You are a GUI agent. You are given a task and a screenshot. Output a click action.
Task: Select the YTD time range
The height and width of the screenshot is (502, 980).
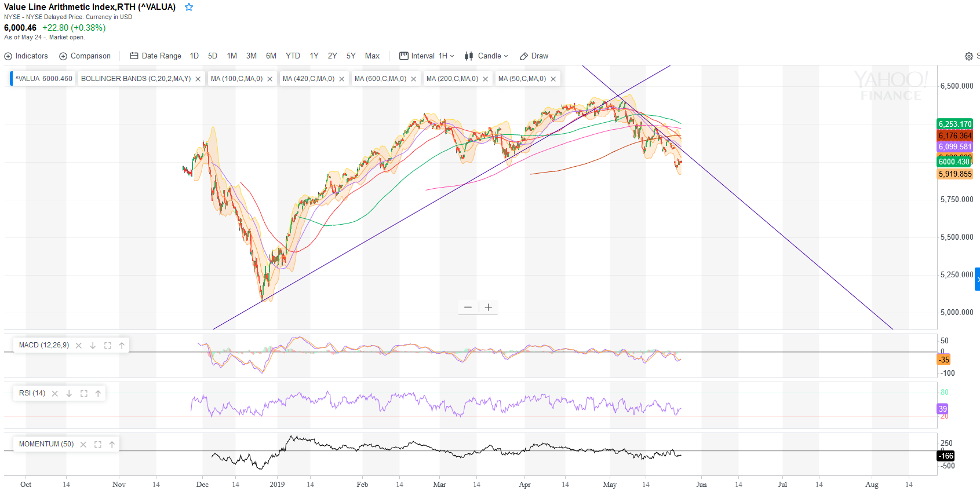click(x=293, y=56)
